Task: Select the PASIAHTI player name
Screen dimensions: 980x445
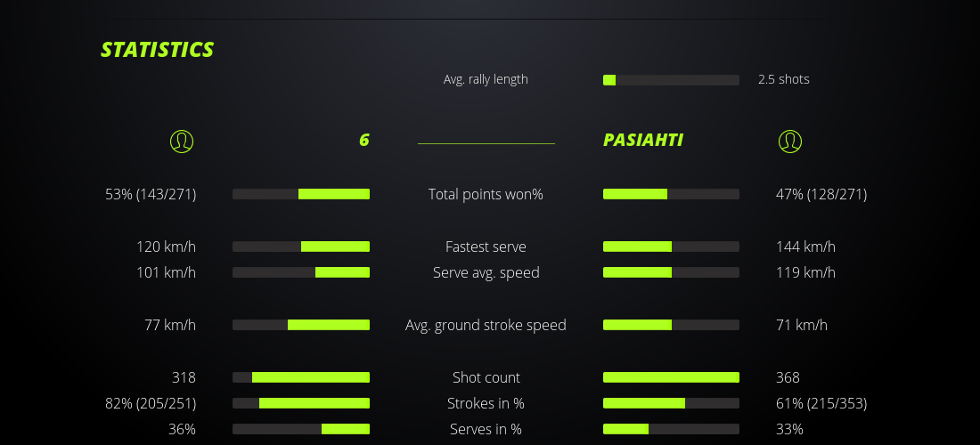Action: click(643, 140)
